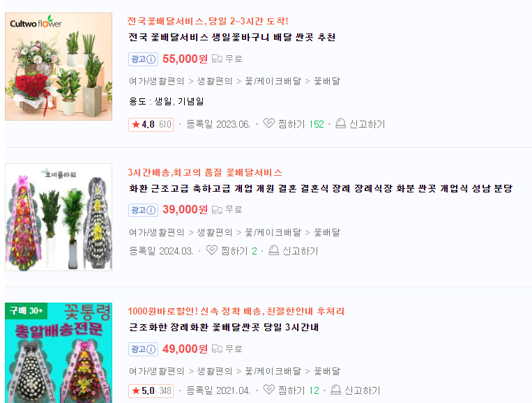Viewport: 532px width, 403px height.
Task: Select the 여가/생활편의 category on the first listing
Action: pos(156,81)
